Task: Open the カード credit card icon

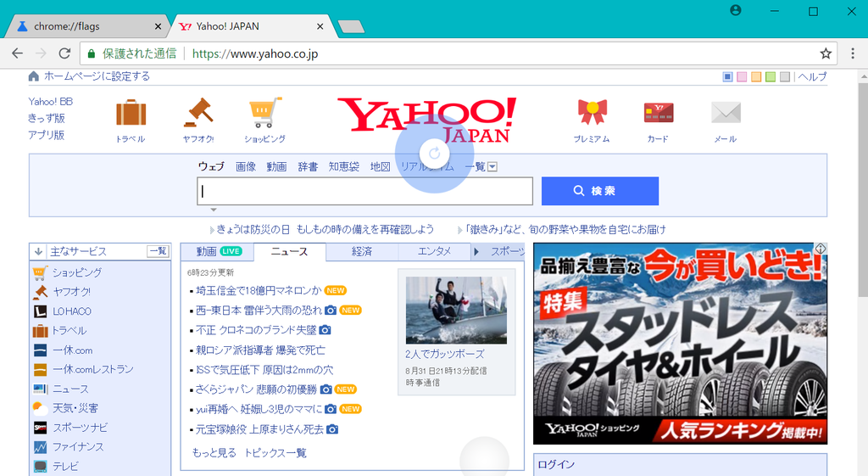Action: pos(658,113)
